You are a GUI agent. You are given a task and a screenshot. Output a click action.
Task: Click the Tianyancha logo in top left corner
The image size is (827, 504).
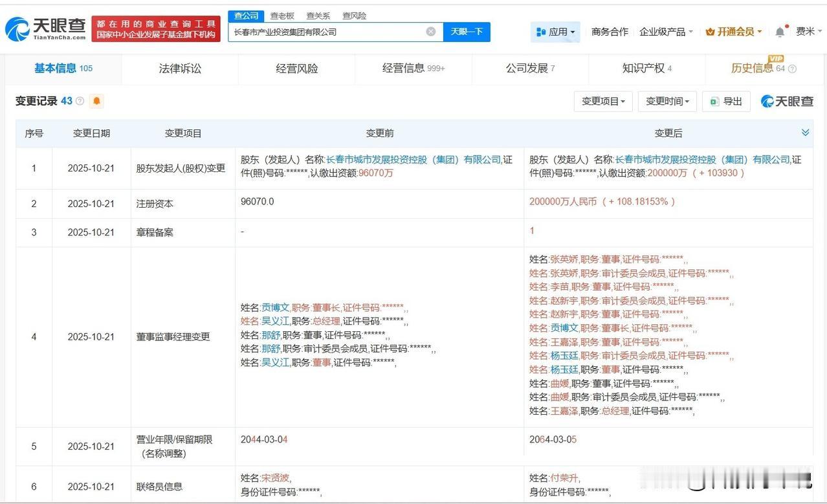pos(40,28)
